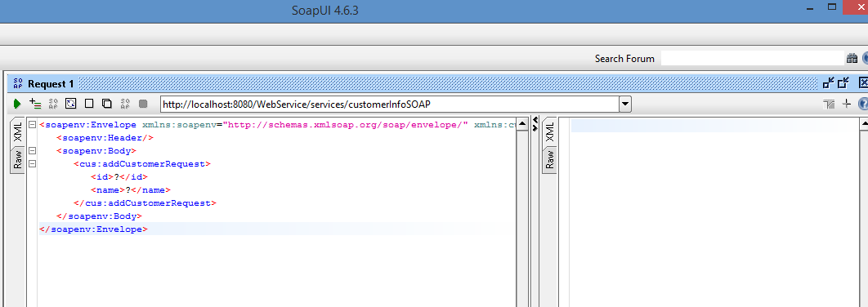Switch to the response Raw tab
Image resolution: width=868 pixels, height=307 pixels.
[x=550, y=160]
